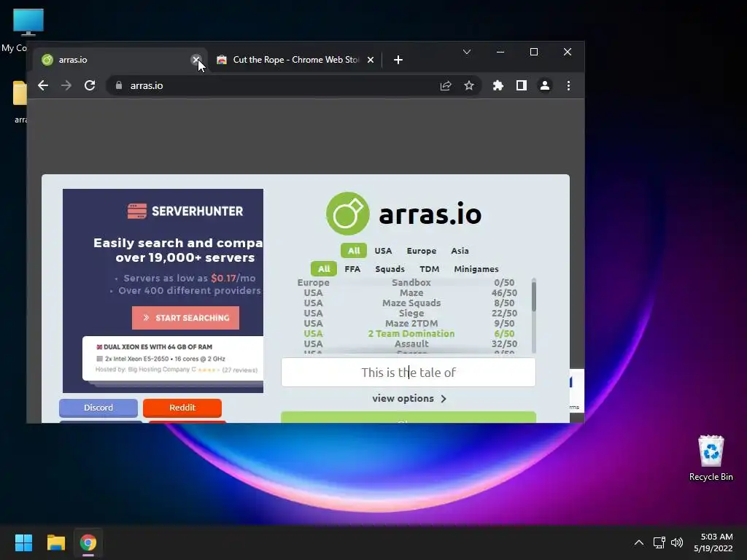Select the USA Assault server row
This screenshot has height=560, width=747.
pyautogui.click(x=407, y=344)
